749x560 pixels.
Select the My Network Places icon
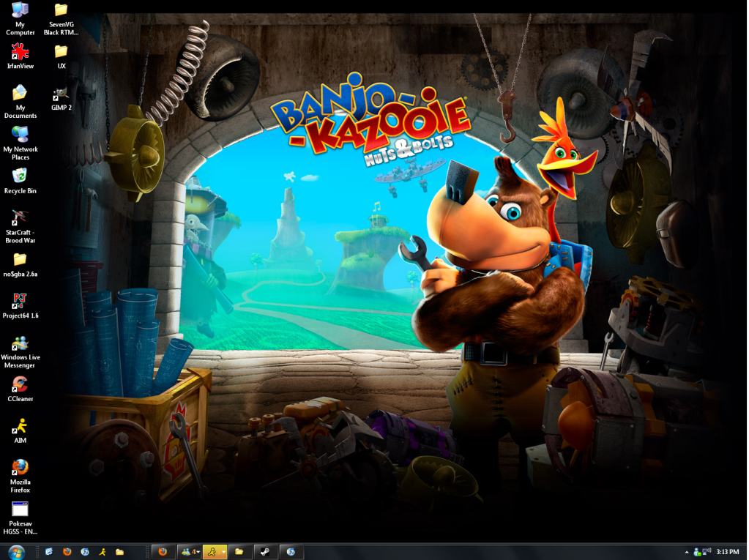click(20, 135)
